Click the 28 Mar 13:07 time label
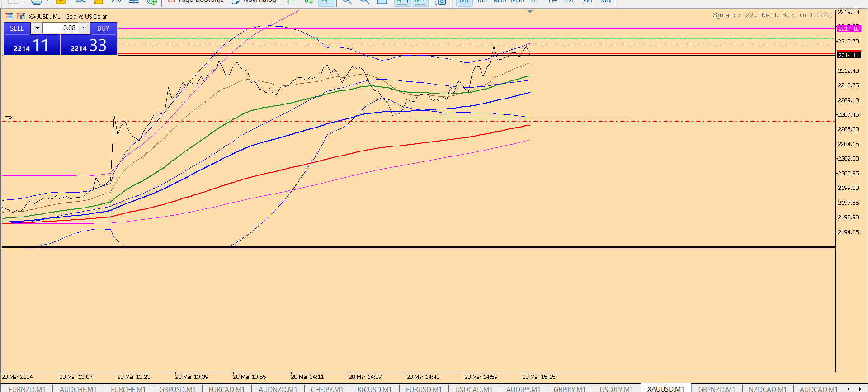The height and width of the screenshot is (392, 868). tap(76, 377)
